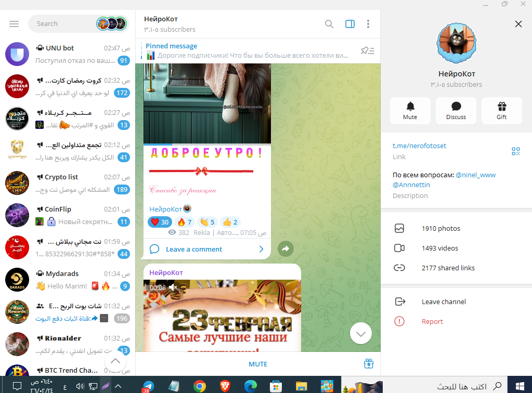Click НейроКот sender name on video post
Image resolution: width=532 pixels, height=393 pixels.
click(166, 272)
